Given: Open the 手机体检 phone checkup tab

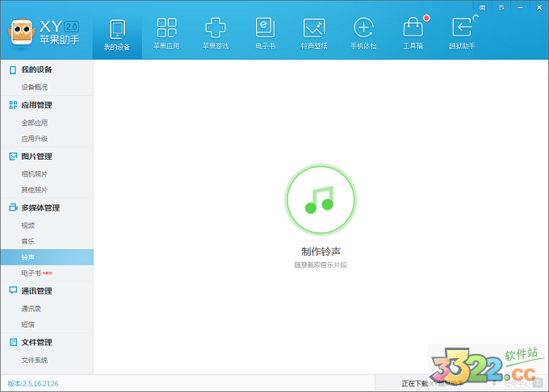Looking at the screenshot, I should pos(363,35).
